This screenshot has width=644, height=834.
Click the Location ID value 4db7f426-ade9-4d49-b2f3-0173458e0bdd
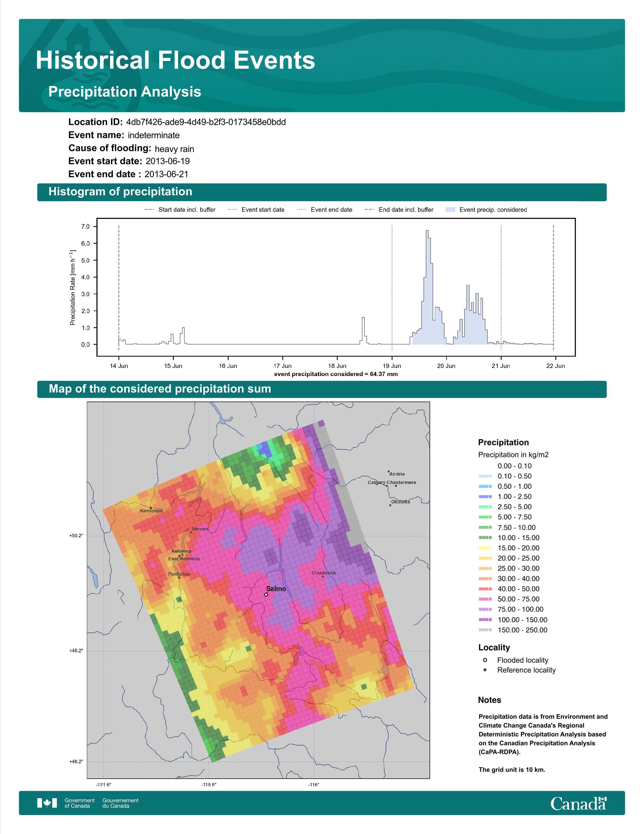pos(206,122)
